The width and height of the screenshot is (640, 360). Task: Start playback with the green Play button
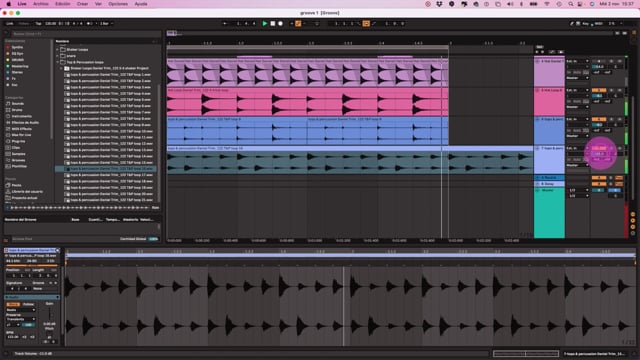(x=264, y=24)
